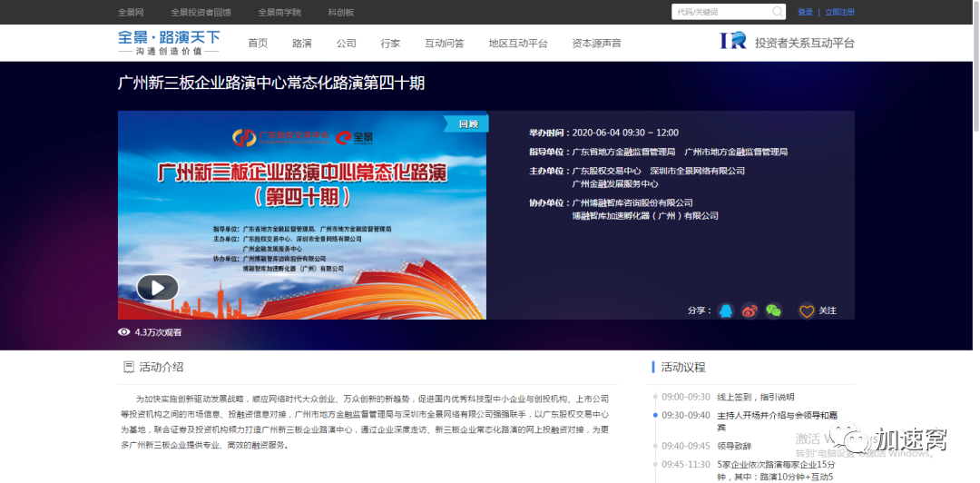Click the 活动介绍 document icon
The width and height of the screenshot is (980, 483).
pos(129,368)
